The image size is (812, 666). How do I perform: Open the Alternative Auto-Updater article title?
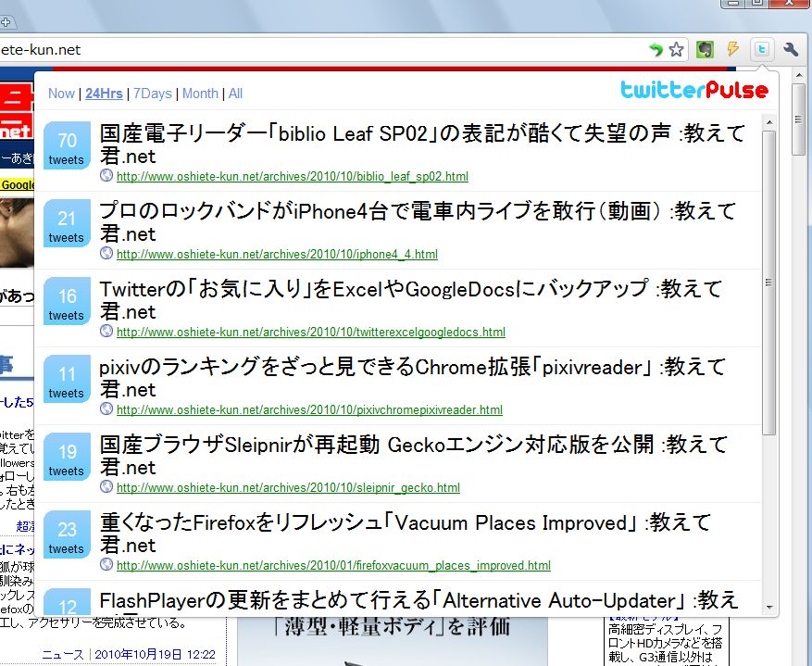tap(418, 602)
